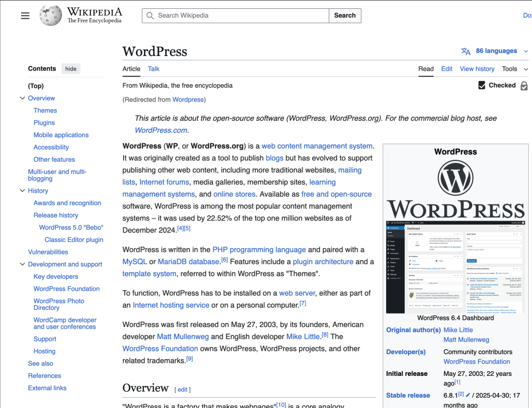This screenshot has width=532, height=408.
Task: Switch to the Talk tab
Action: tap(153, 69)
